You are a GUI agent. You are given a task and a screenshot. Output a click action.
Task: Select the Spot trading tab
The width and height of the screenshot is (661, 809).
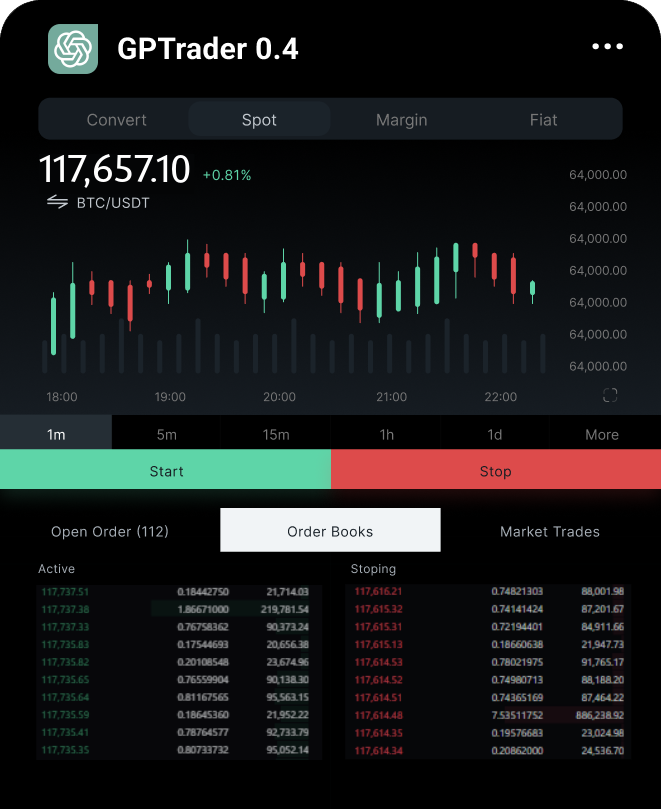pos(259,120)
